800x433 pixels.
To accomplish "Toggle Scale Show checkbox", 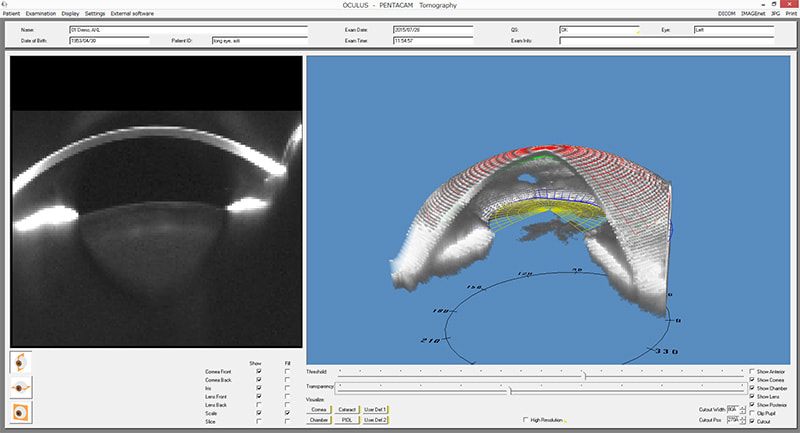I will point(259,413).
